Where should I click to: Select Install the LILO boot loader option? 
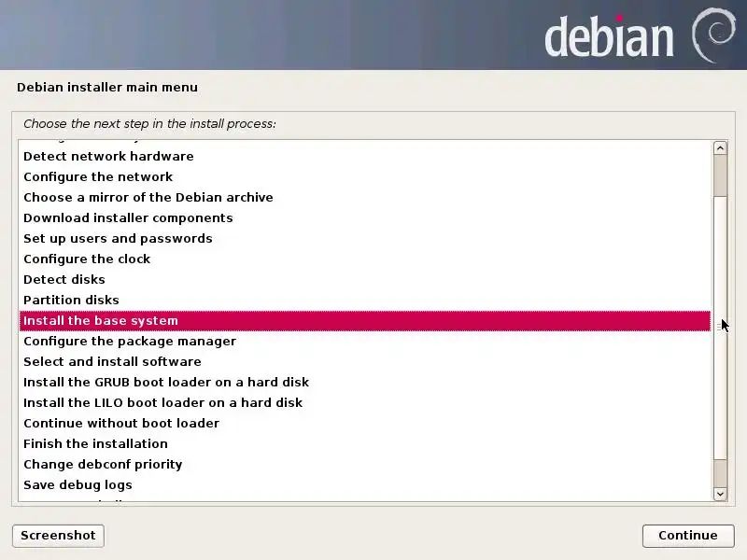365,402
